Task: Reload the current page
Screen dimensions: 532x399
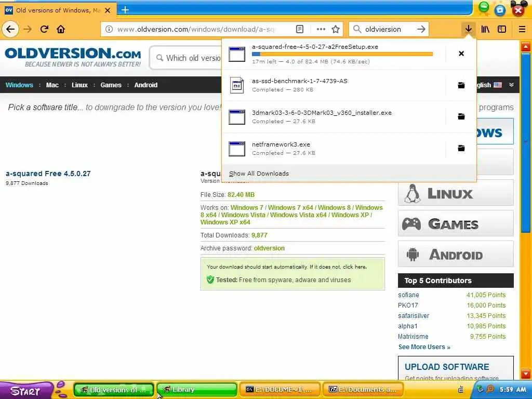Action: point(44,29)
